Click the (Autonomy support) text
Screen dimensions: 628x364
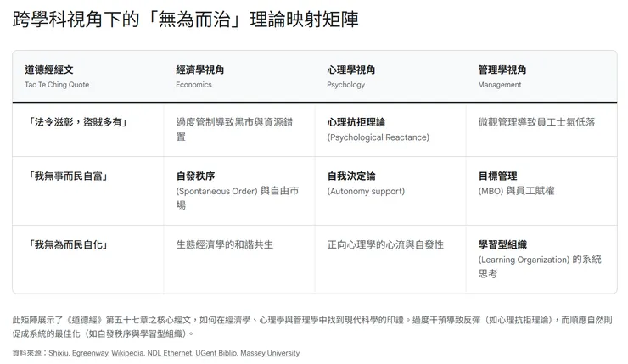click(366, 192)
